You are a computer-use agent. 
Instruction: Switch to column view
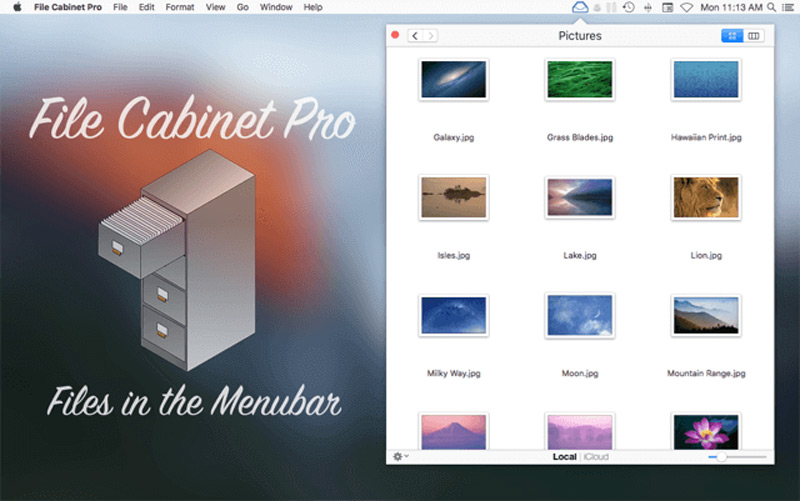pyautogui.click(x=754, y=36)
